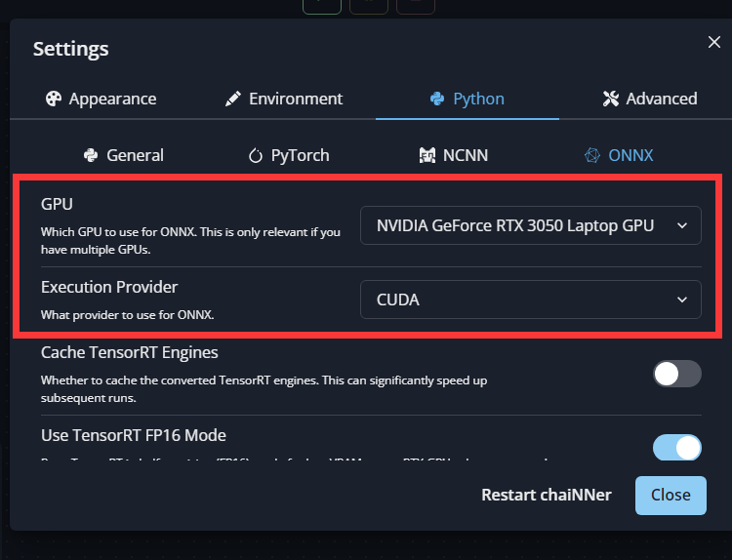Click the ONNX polygon icon
732x560 pixels.
click(x=592, y=155)
